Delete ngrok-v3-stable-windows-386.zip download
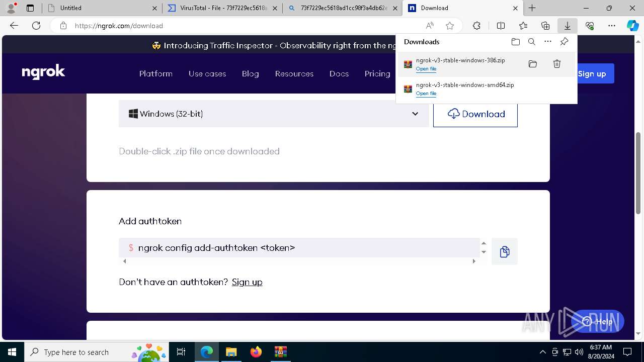Image resolution: width=644 pixels, height=362 pixels. click(x=557, y=64)
